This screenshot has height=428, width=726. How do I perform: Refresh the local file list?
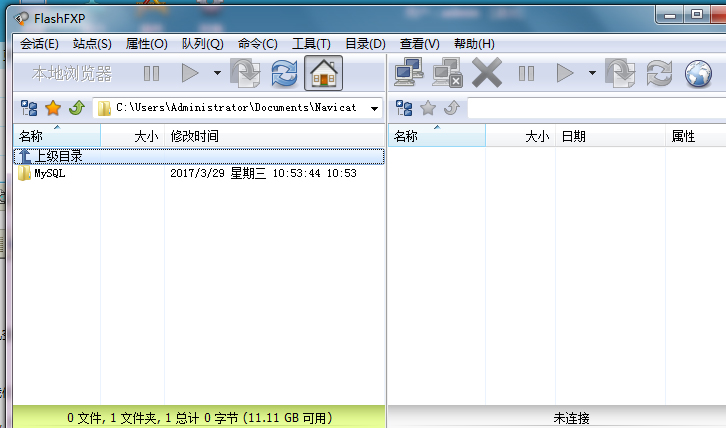[x=284, y=73]
